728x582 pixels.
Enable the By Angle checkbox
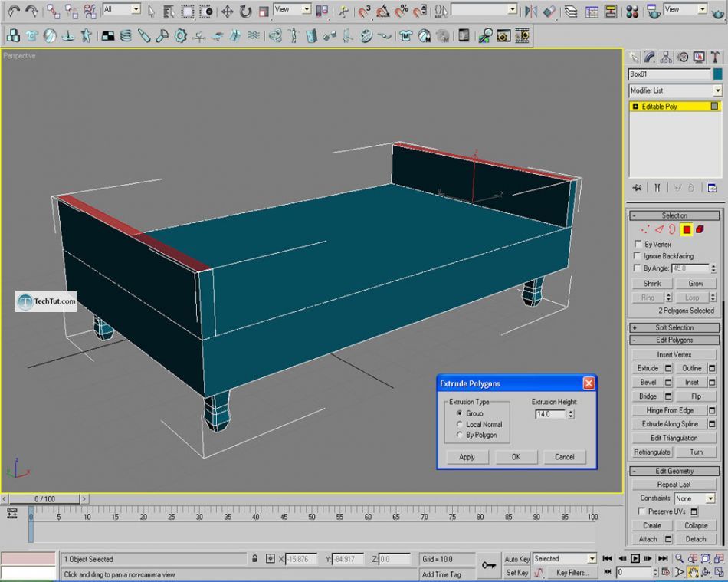tap(637, 268)
